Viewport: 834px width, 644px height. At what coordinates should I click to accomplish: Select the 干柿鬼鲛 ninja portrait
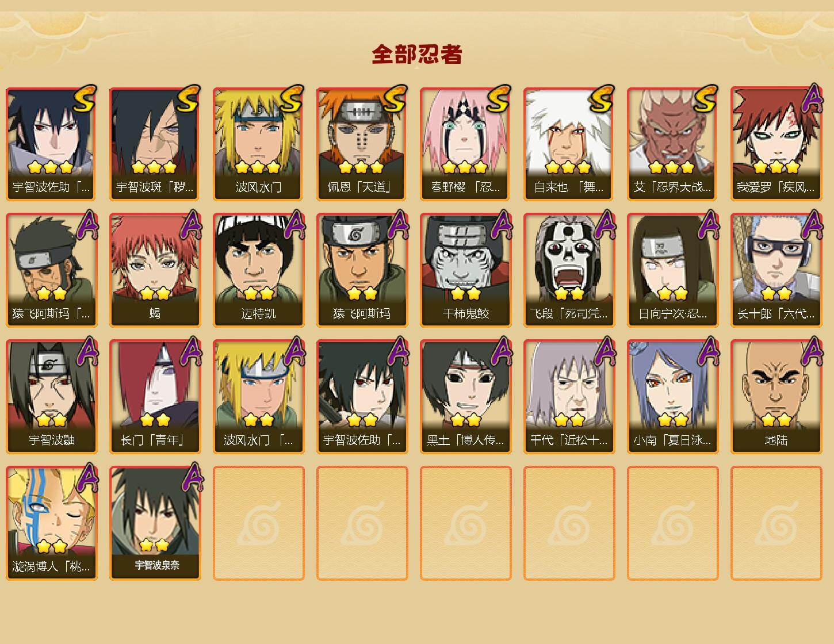coord(465,270)
